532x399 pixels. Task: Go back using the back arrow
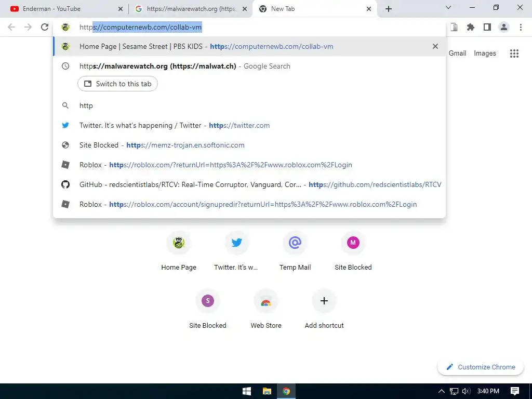click(11, 27)
